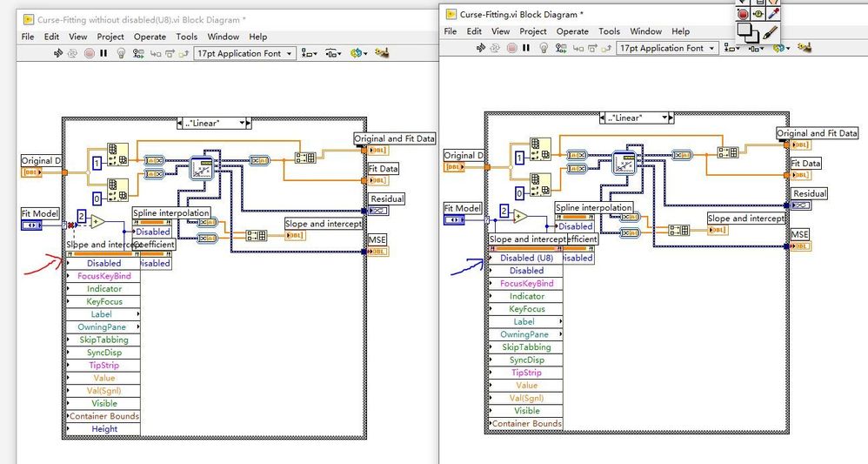Image resolution: width=868 pixels, height=464 pixels.
Task: Select the paintbrush coloring tool
Action: [x=770, y=33]
